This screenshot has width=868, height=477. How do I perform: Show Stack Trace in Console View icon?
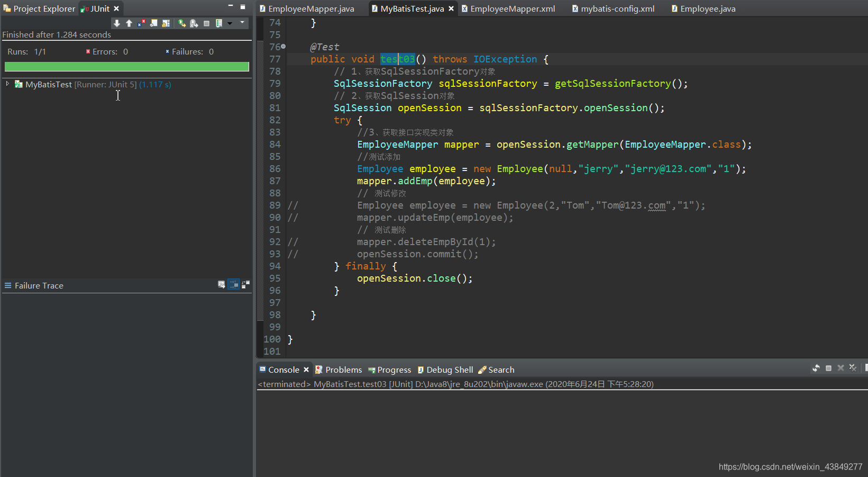click(x=222, y=285)
